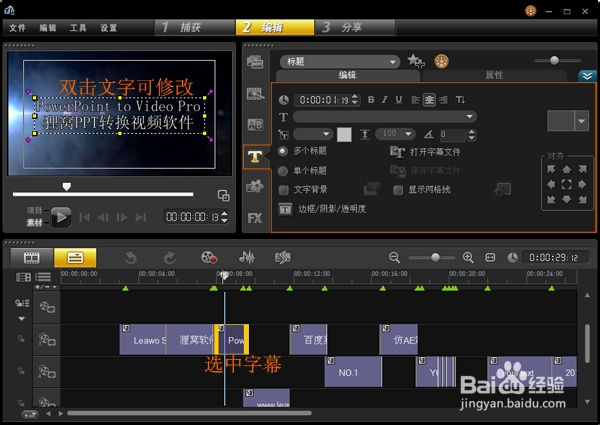Click the thumbnail size slider handle
Viewport: 600px width, 425px height.
(x=554, y=60)
